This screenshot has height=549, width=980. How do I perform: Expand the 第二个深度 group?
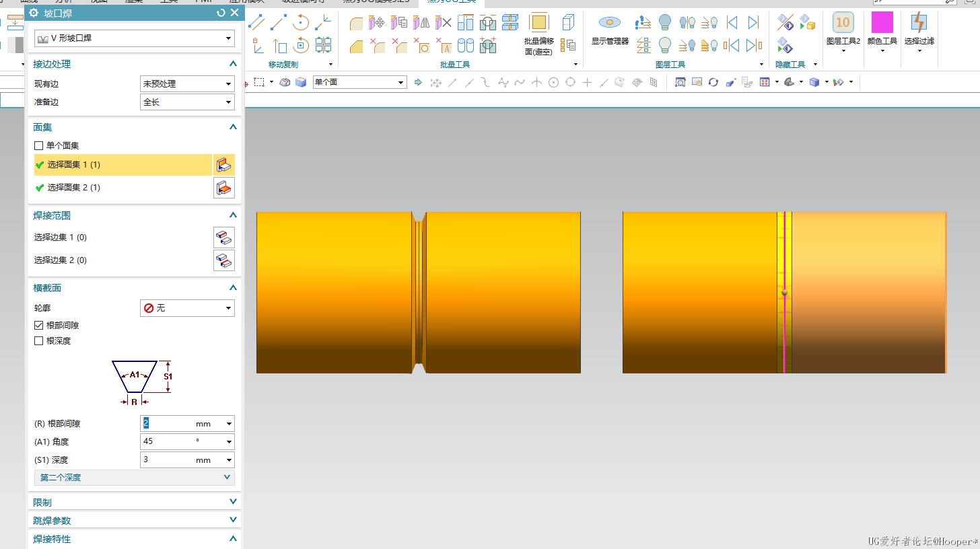[135, 478]
